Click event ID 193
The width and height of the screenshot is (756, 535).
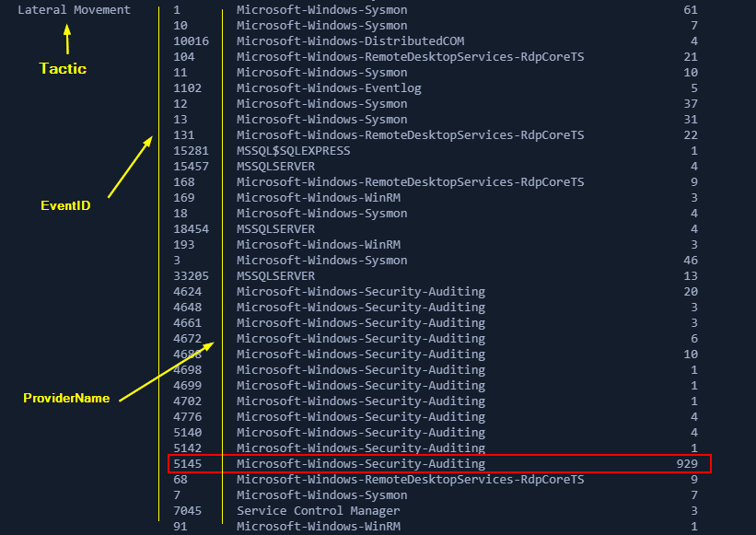point(183,245)
